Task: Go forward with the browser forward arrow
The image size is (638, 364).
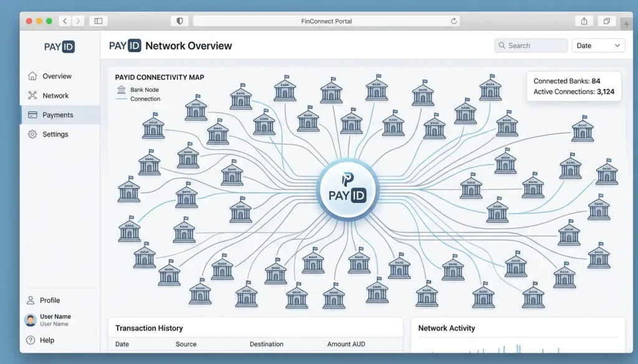Action: [78, 21]
